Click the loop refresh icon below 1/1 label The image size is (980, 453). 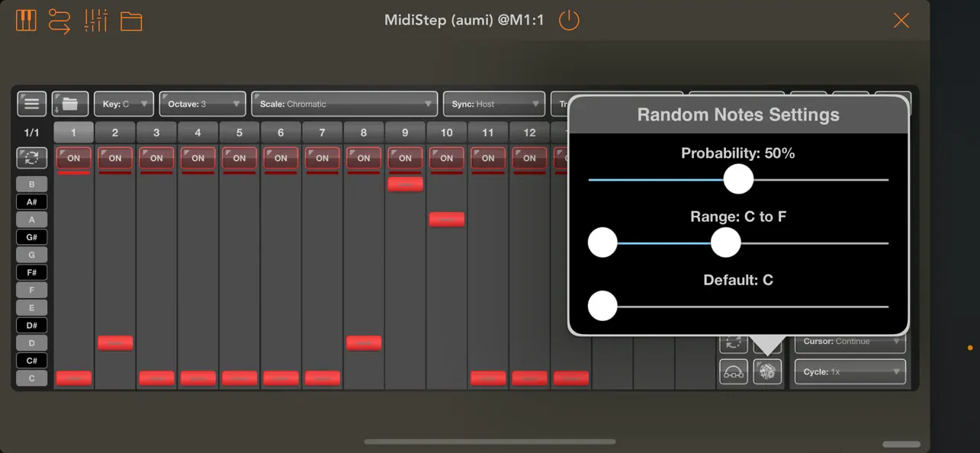coord(31,156)
